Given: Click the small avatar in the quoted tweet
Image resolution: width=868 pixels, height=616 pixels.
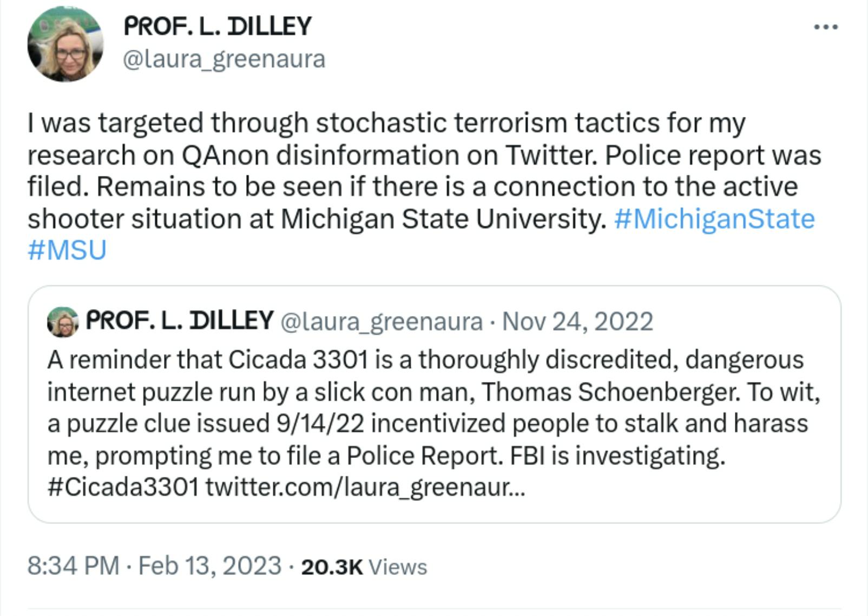Looking at the screenshot, I should 63,322.
